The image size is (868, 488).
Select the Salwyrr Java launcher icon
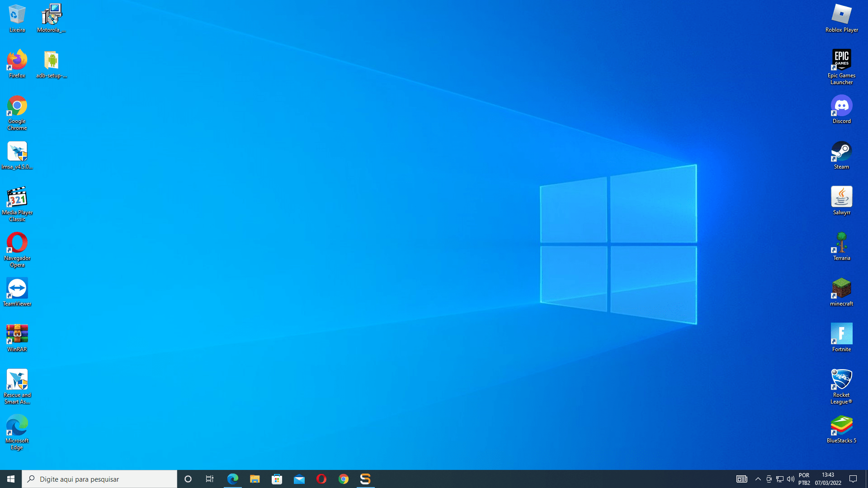(x=841, y=201)
